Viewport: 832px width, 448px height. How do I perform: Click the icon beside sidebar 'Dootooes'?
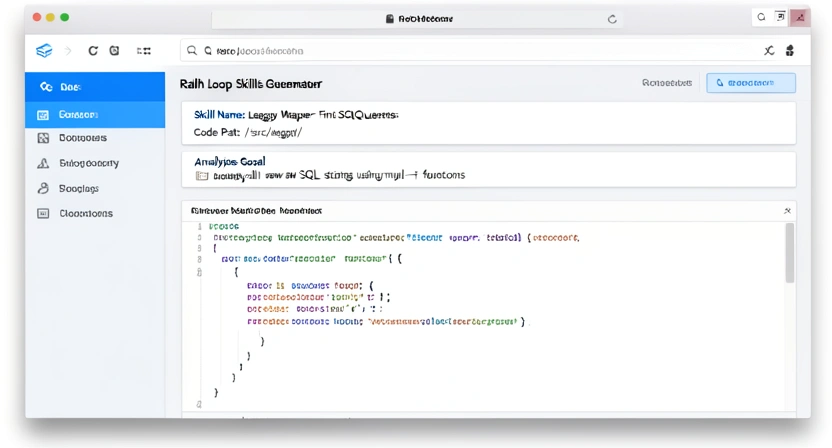[43, 138]
